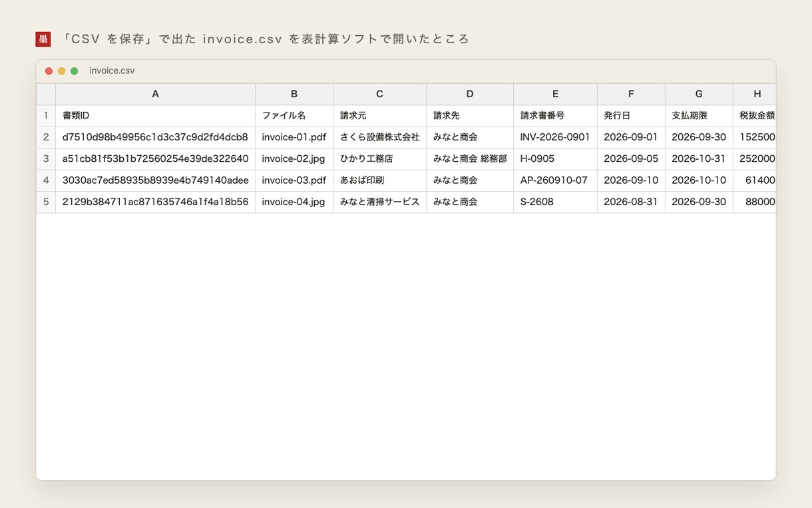Select column D header
The height and width of the screenshot is (508, 812).
pos(470,95)
